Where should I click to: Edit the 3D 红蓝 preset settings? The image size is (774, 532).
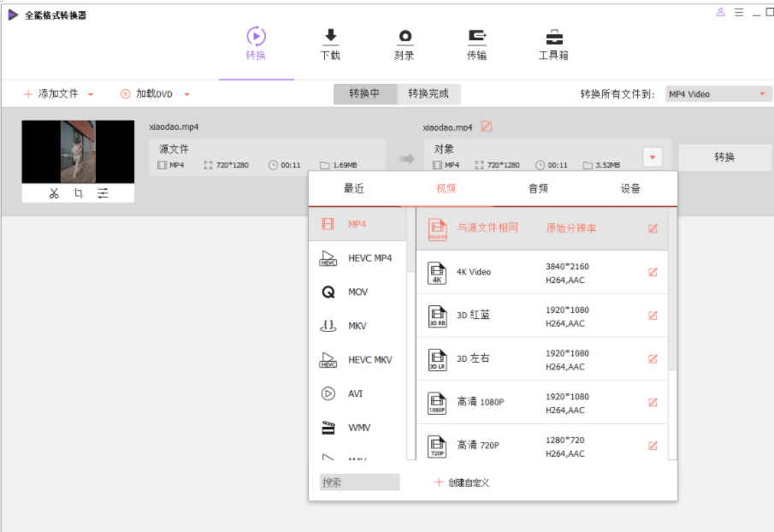[x=653, y=316]
